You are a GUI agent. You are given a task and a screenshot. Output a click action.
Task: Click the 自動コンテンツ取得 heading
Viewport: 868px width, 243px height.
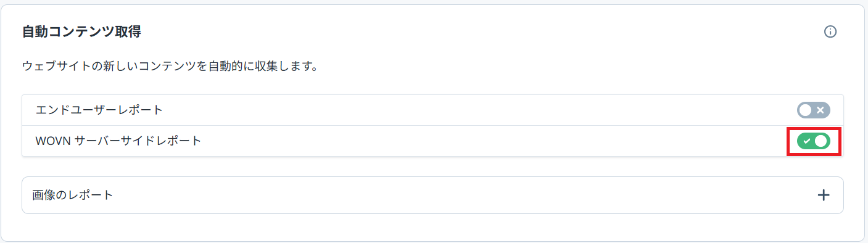[81, 31]
